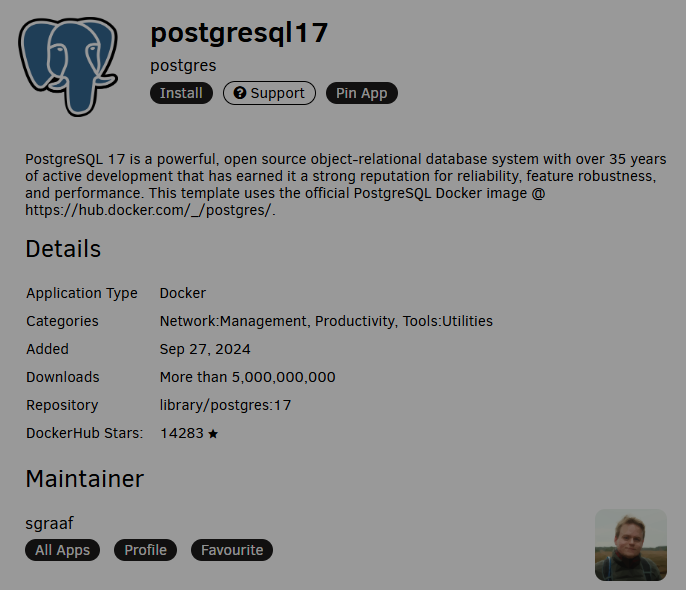Click the Repository label
This screenshot has height=590, width=686.
[x=62, y=405]
